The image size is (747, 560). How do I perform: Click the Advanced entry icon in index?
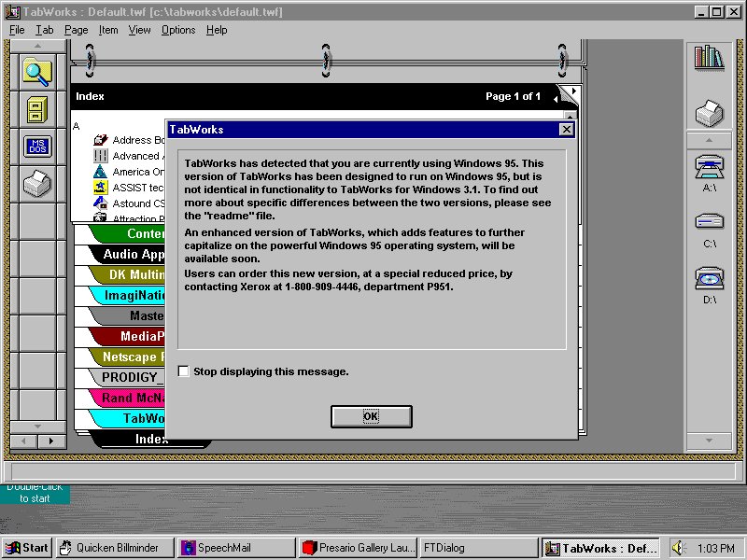[101, 156]
